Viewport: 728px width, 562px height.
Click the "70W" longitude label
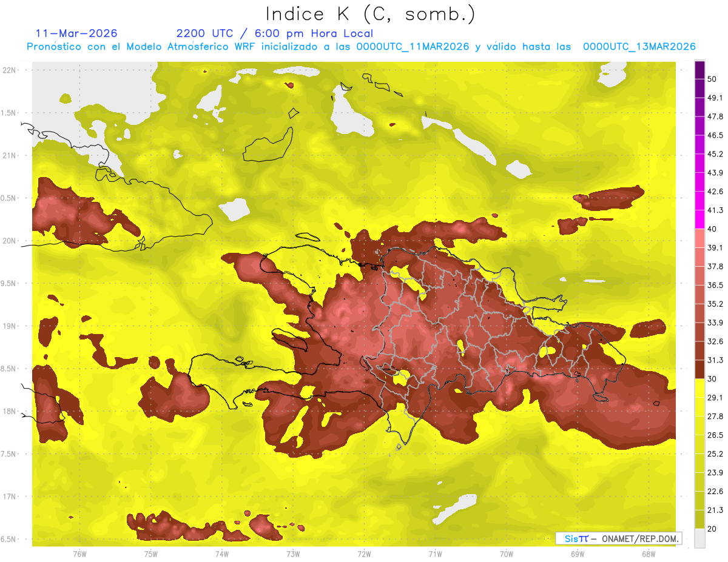[507, 554]
